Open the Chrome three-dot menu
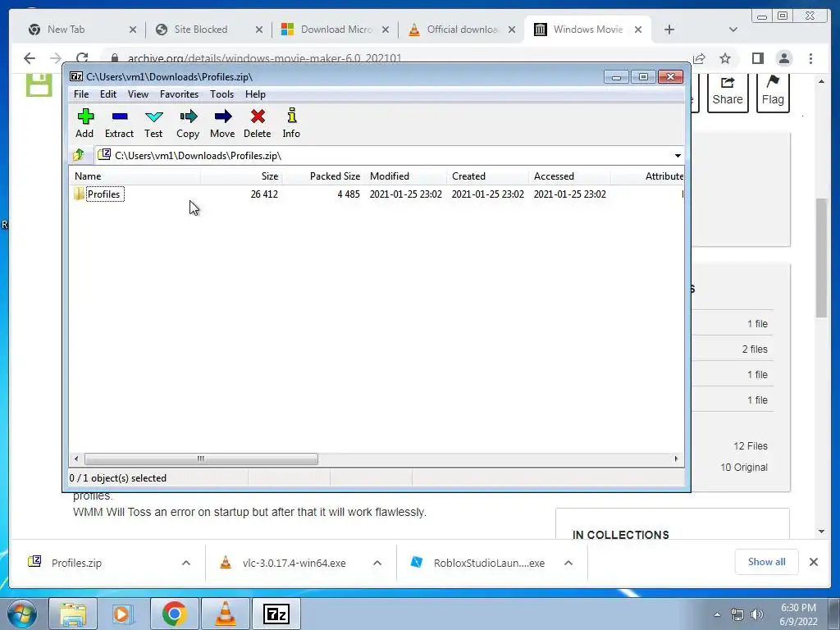Image resolution: width=840 pixels, height=630 pixels. [811, 58]
